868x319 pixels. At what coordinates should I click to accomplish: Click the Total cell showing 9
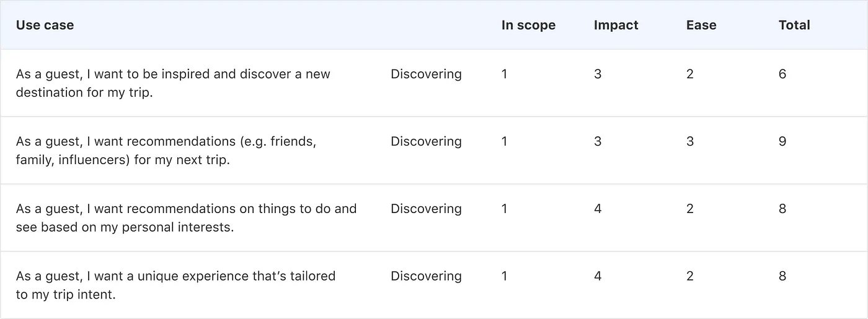[x=782, y=142]
